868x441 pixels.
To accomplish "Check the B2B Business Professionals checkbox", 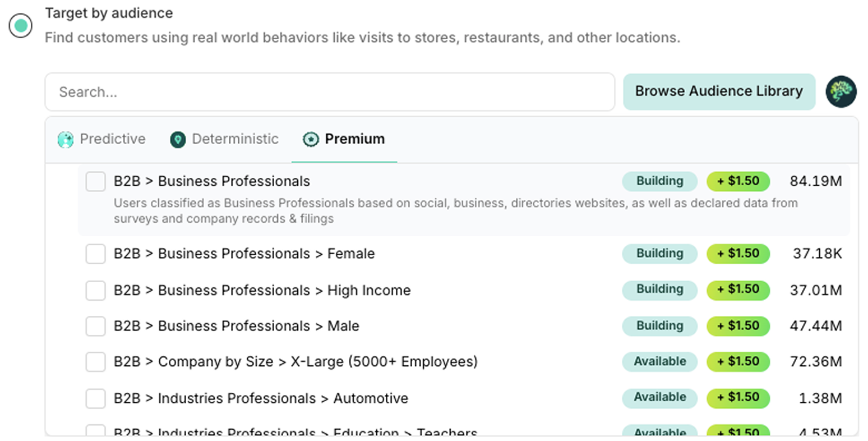I will [x=95, y=181].
